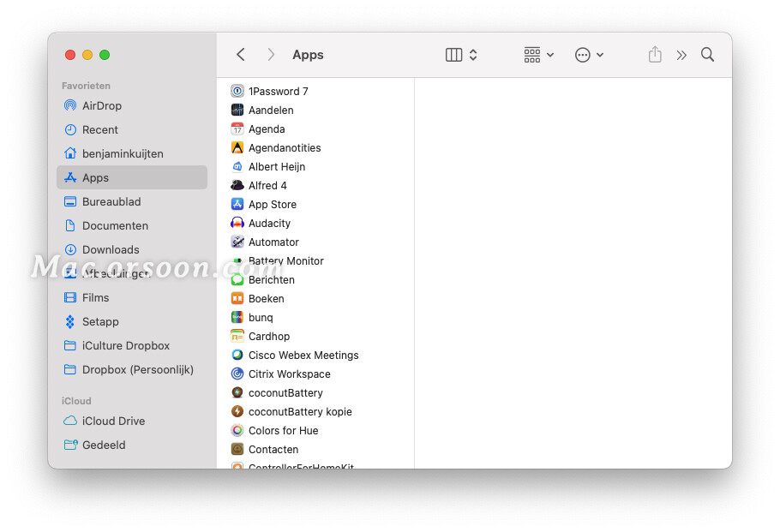Click the Recent clock icon

tap(70, 129)
